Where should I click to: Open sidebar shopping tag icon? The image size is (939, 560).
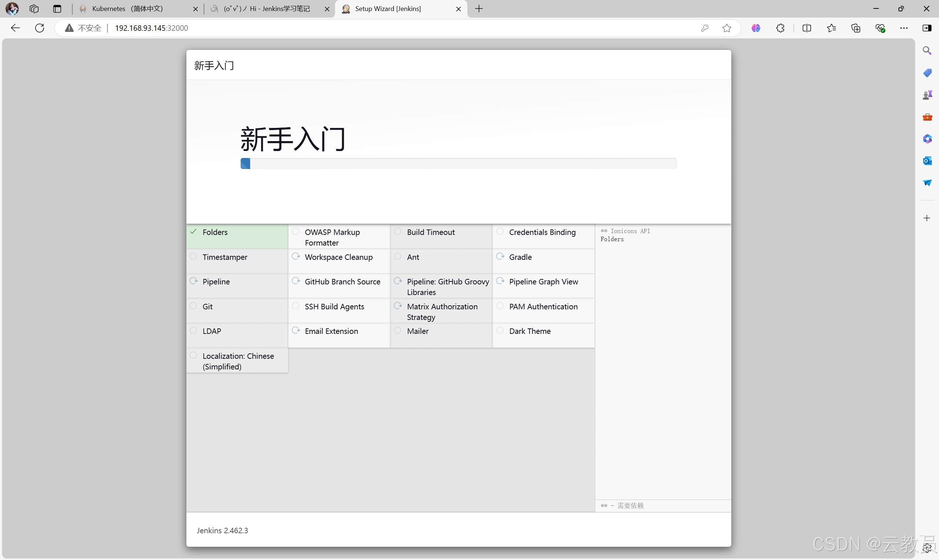[927, 73]
